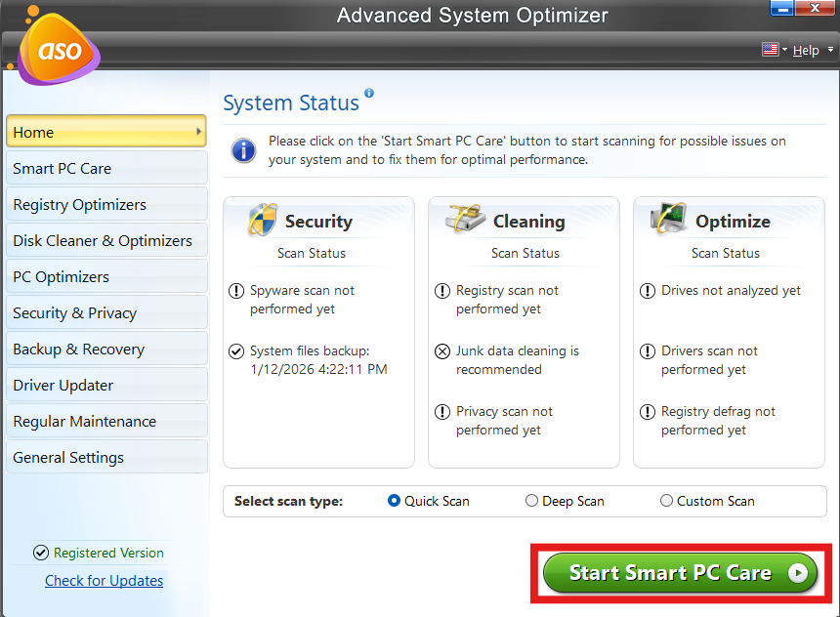Click the system files backup checkmark icon

235,351
